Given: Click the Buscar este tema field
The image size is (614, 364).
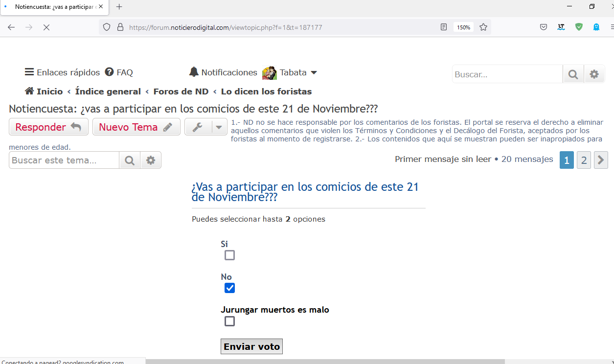Looking at the screenshot, I should (x=64, y=160).
